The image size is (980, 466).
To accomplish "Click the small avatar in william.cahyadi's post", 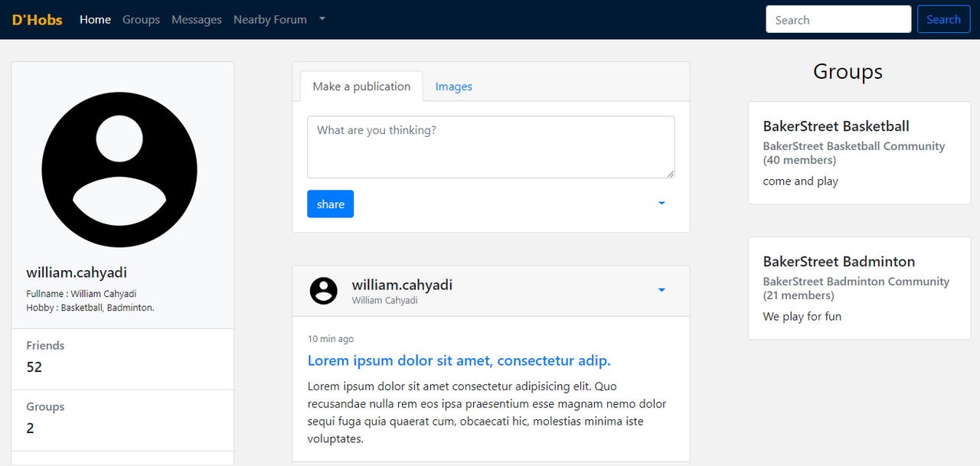I will 323,291.
